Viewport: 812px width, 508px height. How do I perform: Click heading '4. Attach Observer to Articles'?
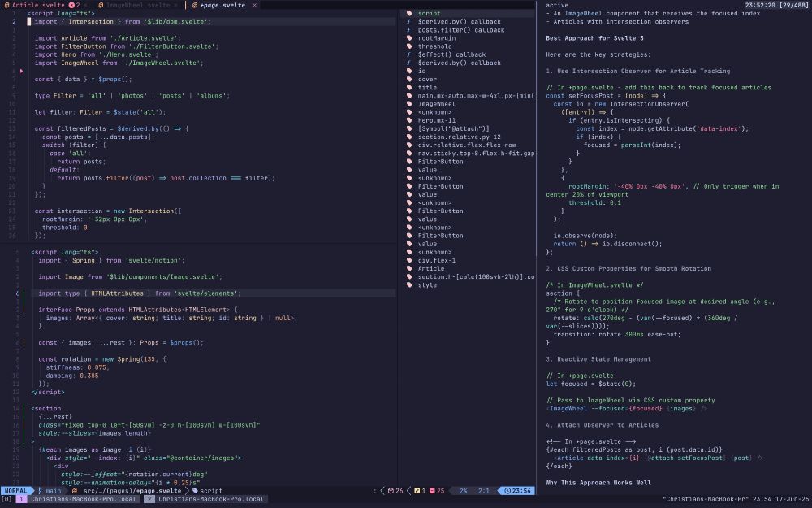click(603, 425)
